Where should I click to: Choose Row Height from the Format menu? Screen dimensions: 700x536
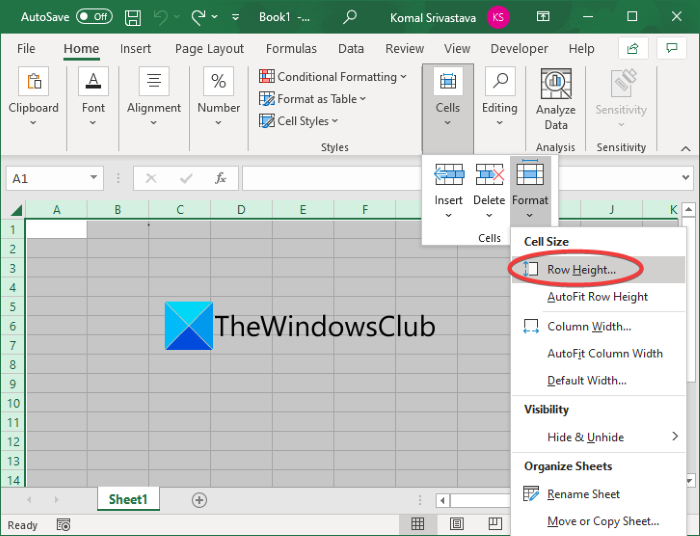[x=598, y=270]
